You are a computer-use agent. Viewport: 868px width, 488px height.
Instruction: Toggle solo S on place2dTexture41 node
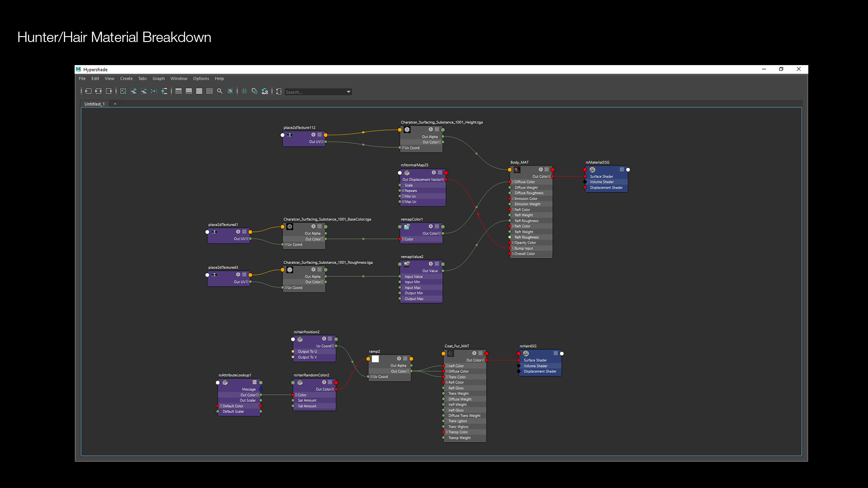(x=238, y=232)
